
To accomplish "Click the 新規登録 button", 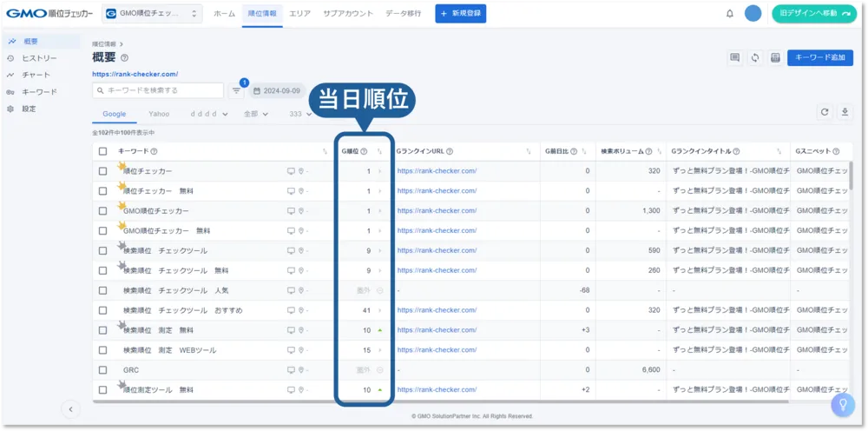I will (x=461, y=14).
